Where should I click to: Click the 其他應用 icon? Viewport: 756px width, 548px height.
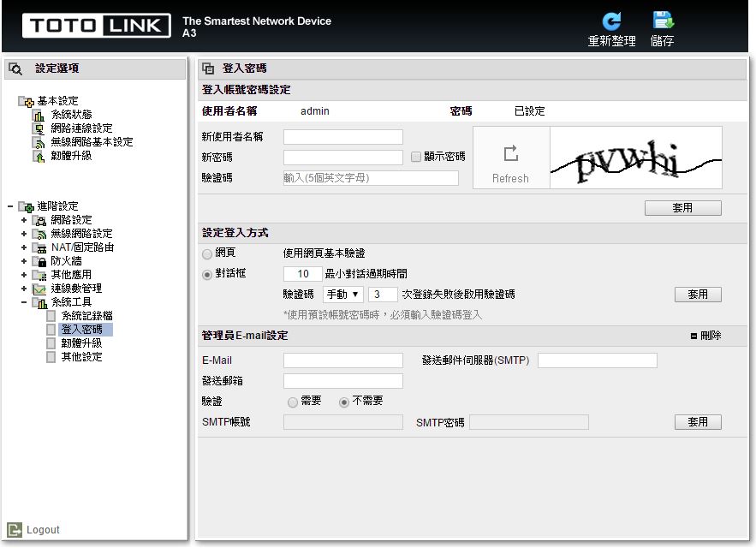pyautogui.click(x=39, y=275)
